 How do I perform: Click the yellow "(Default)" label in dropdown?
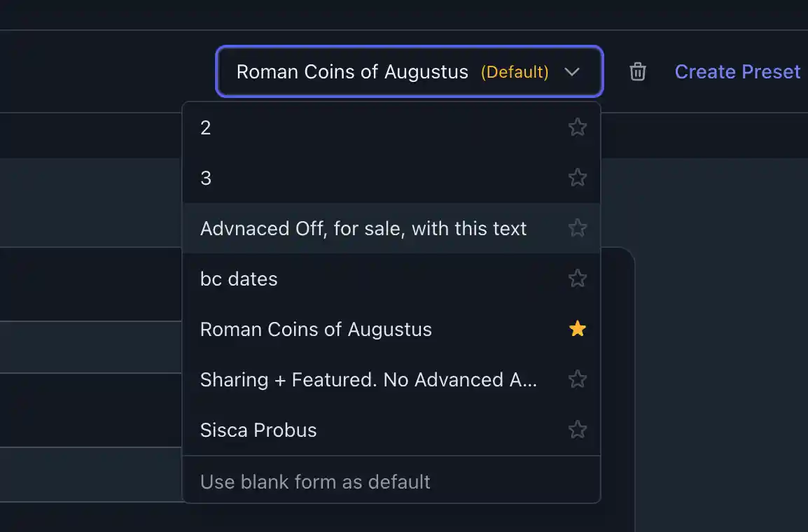pyautogui.click(x=515, y=71)
